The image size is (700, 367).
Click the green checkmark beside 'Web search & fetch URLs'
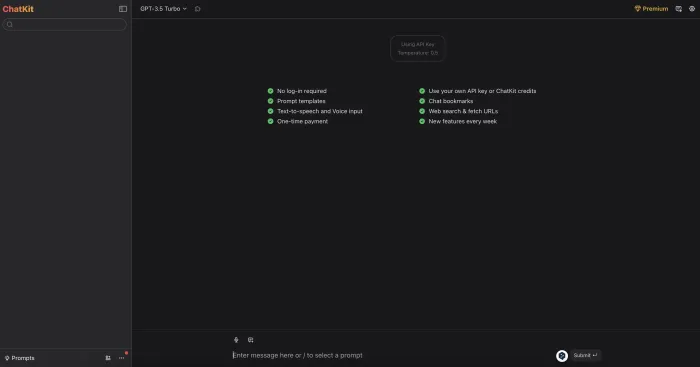tap(422, 111)
